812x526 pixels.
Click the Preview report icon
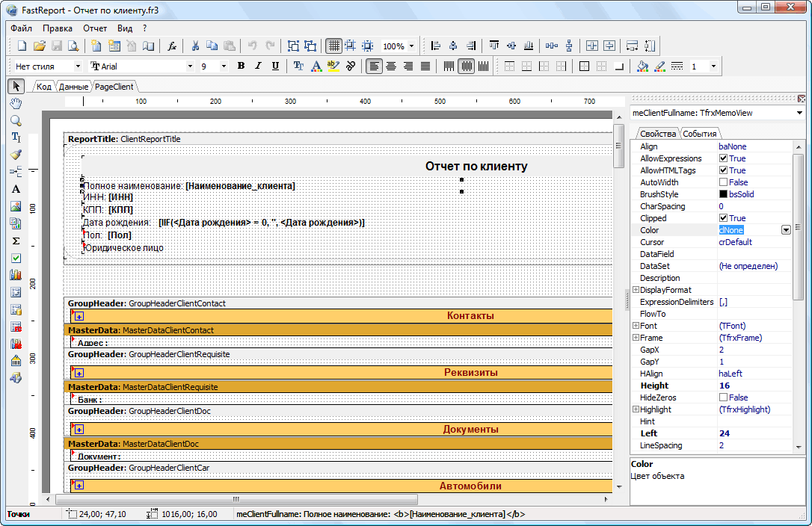[73, 46]
